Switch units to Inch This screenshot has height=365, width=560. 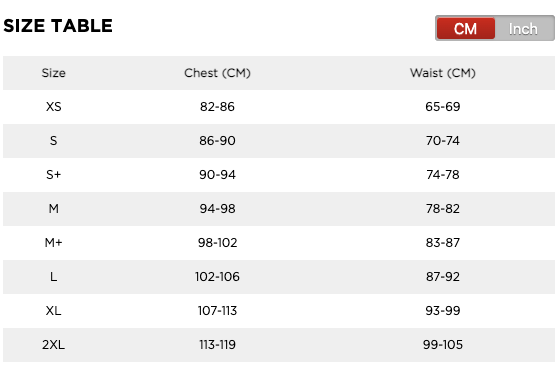pyautogui.click(x=524, y=29)
